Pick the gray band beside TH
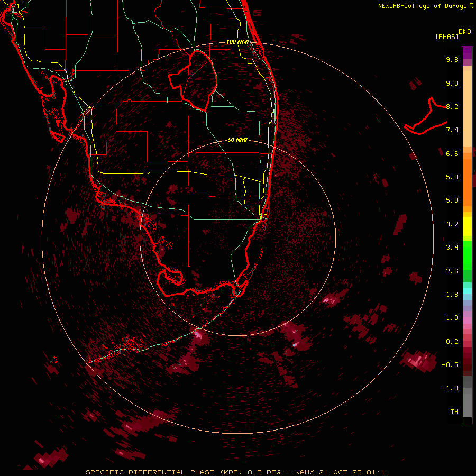Image resolution: width=476 pixels, height=476 pixels. (467, 406)
